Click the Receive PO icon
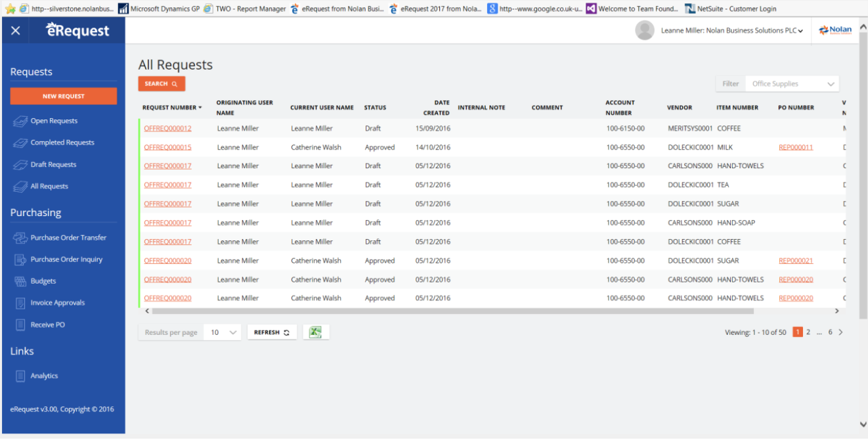 [20, 325]
